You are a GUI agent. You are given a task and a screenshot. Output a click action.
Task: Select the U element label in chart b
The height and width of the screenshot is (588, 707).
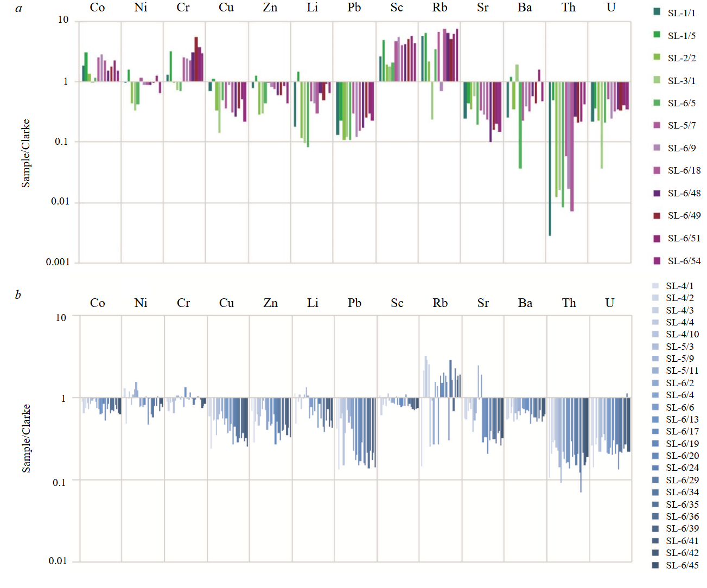(x=610, y=303)
